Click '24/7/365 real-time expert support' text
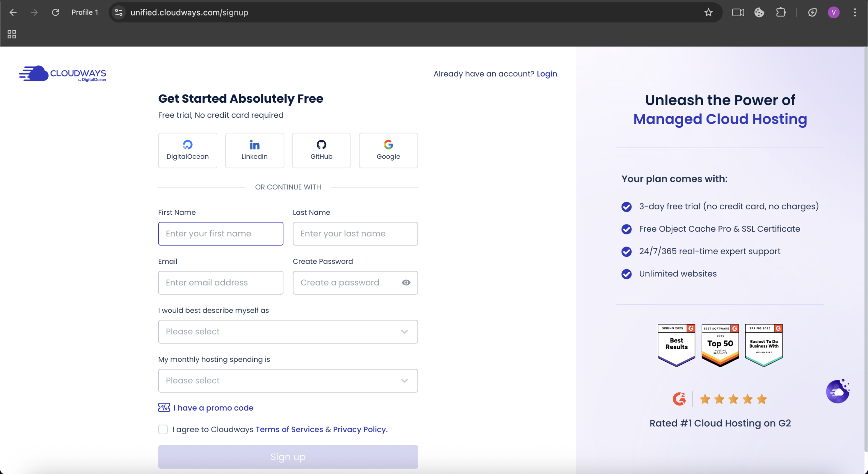 coord(710,251)
